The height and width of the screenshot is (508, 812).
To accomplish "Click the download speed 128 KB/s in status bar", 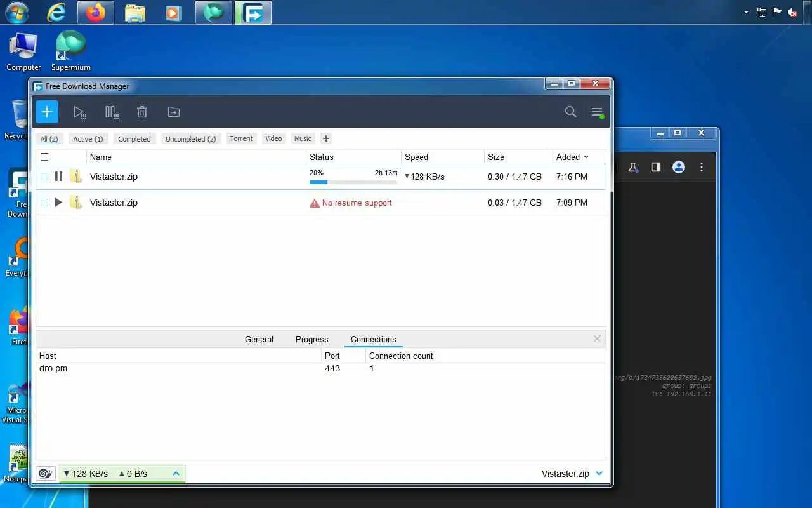I will [x=86, y=474].
